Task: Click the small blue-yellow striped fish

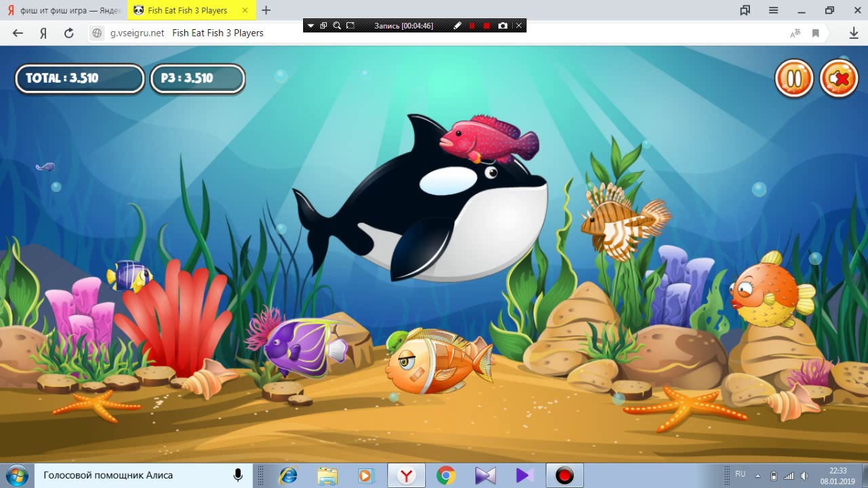Action: [x=130, y=276]
